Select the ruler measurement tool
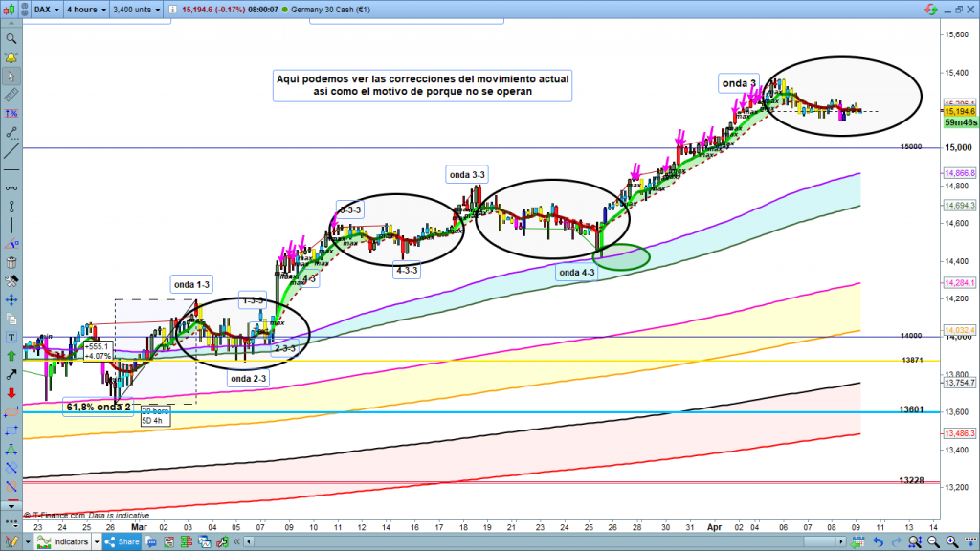Image resolution: width=980 pixels, height=551 pixels. [11, 96]
